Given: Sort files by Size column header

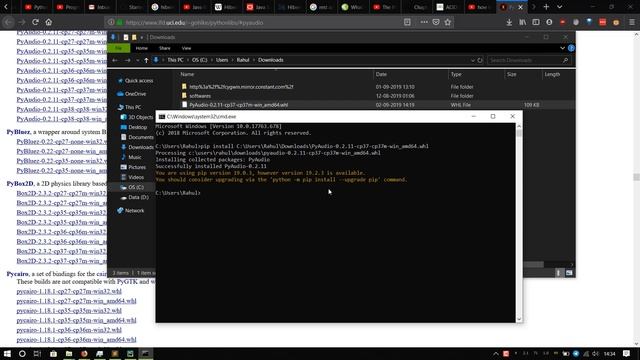Looking at the screenshot, I should coord(512,74).
